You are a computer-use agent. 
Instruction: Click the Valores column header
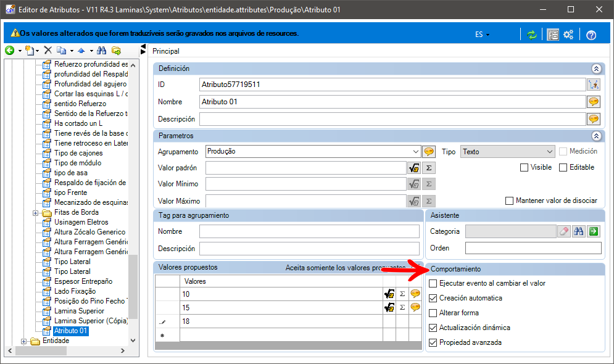coord(281,281)
